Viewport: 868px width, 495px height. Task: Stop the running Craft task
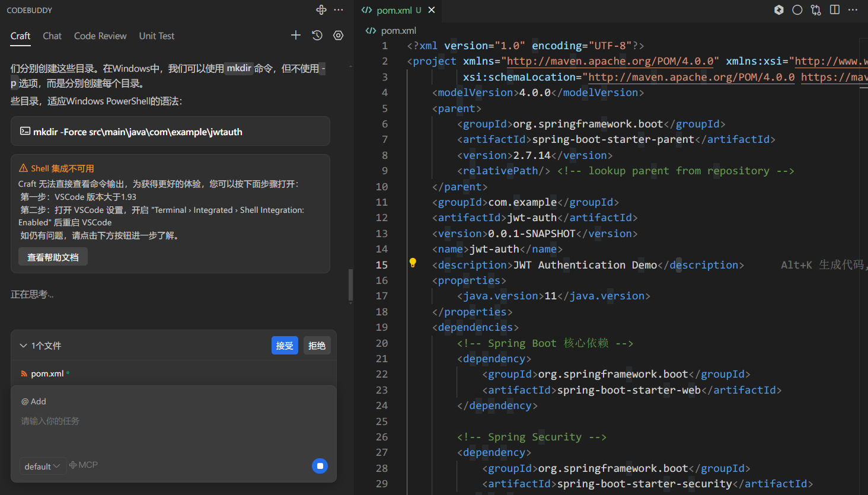point(320,466)
